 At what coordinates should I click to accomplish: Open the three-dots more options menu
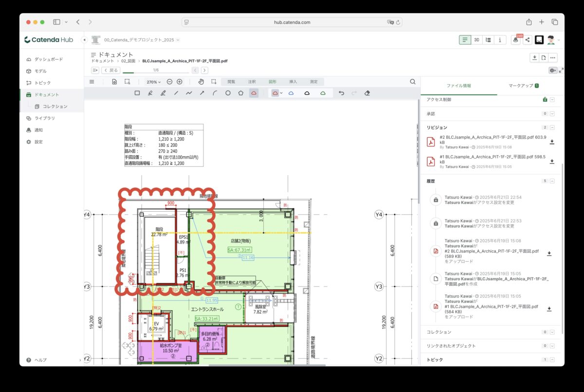(x=552, y=58)
